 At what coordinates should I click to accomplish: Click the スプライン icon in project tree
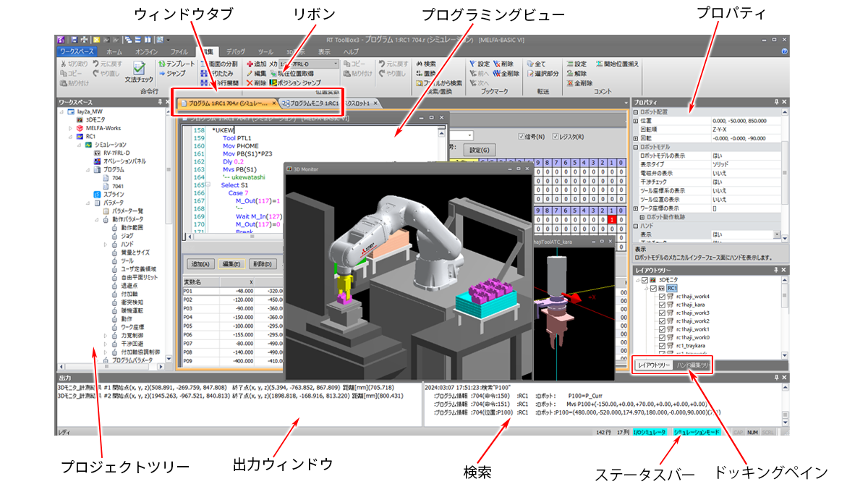98,195
